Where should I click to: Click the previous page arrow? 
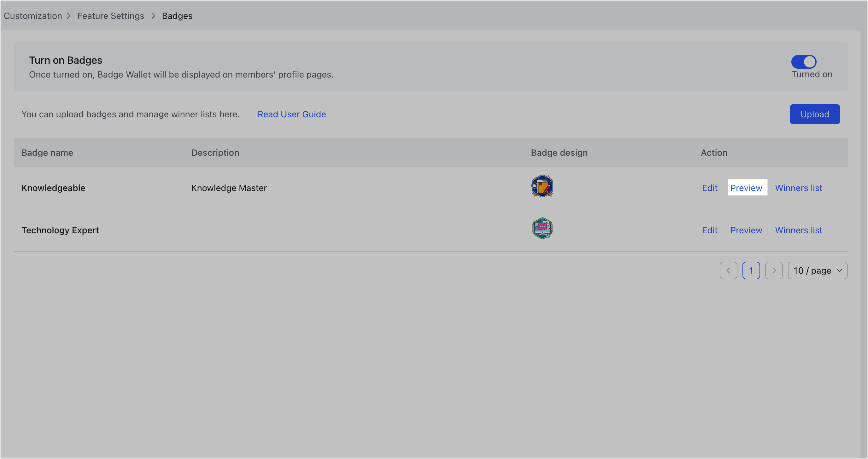pos(729,270)
